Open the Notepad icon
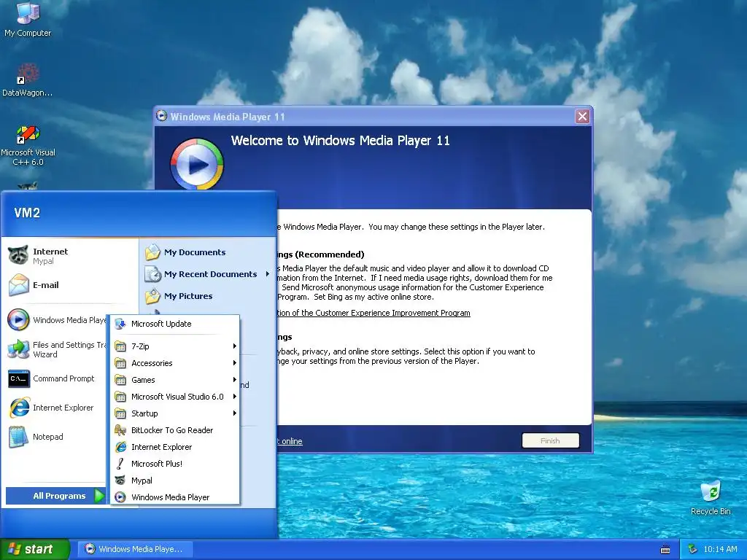The image size is (747, 560). pos(18,437)
